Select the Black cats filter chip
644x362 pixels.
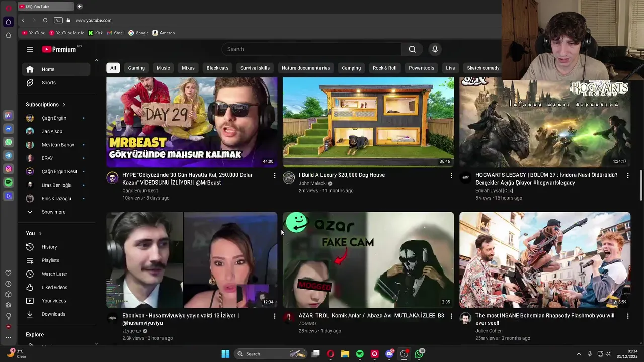tap(217, 68)
